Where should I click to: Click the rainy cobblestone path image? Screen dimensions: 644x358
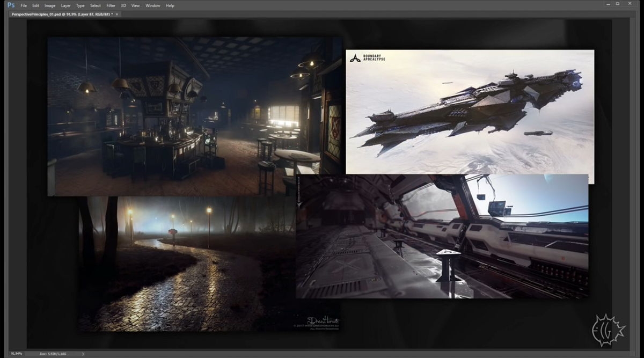(188, 263)
